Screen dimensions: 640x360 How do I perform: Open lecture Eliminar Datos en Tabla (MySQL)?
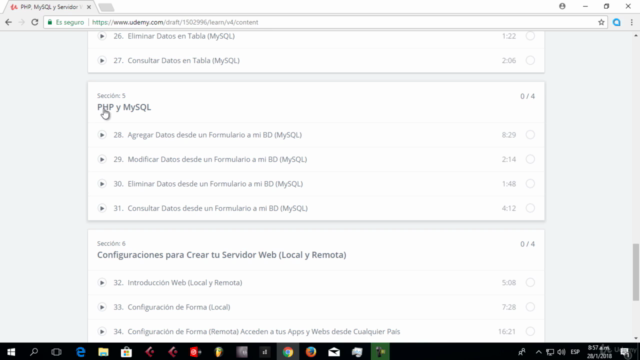(181, 36)
